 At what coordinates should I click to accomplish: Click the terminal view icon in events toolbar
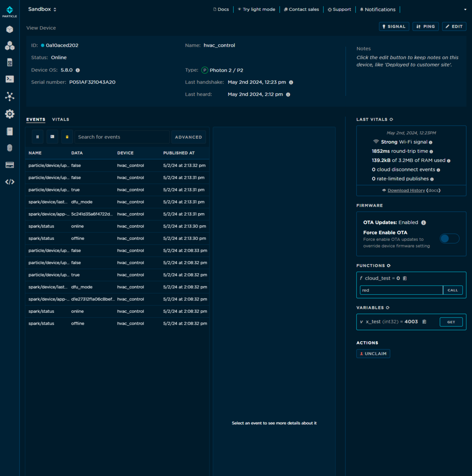tap(52, 137)
